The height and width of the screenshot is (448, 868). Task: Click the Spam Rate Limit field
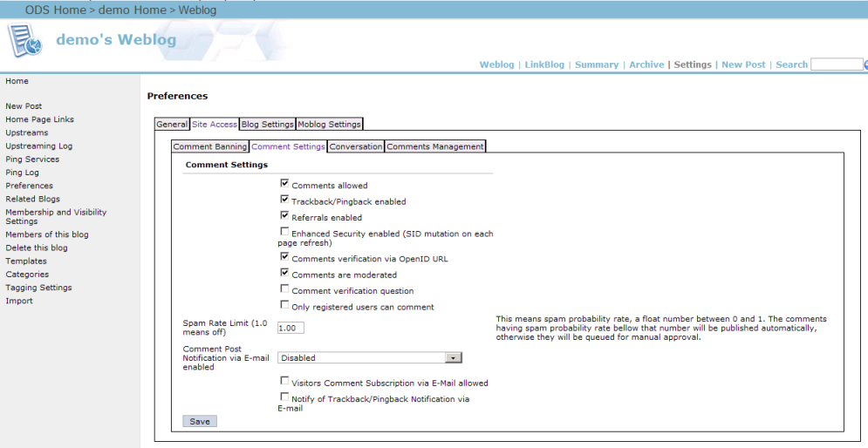pos(290,329)
